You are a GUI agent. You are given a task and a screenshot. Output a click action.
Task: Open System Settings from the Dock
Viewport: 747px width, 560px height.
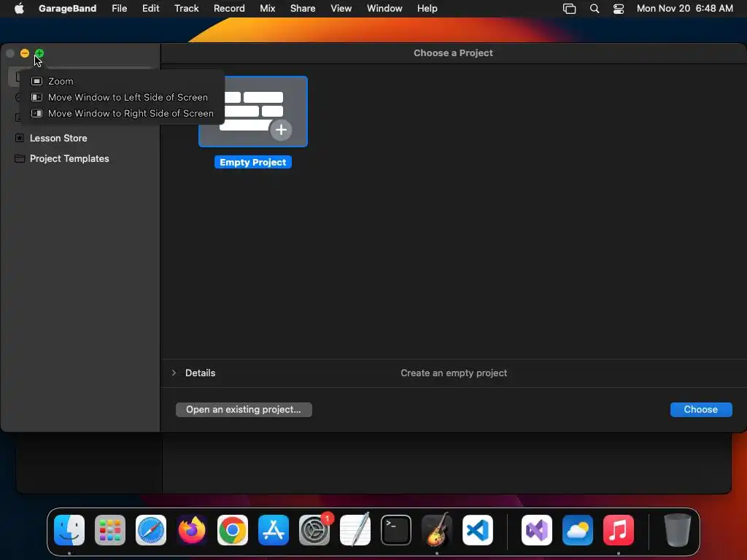(x=314, y=530)
